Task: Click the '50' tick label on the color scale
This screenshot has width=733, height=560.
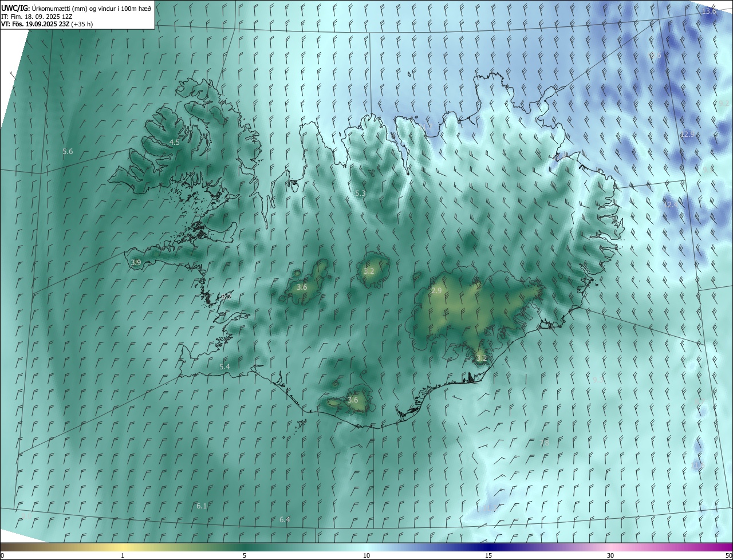Action: pyautogui.click(x=728, y=555)
